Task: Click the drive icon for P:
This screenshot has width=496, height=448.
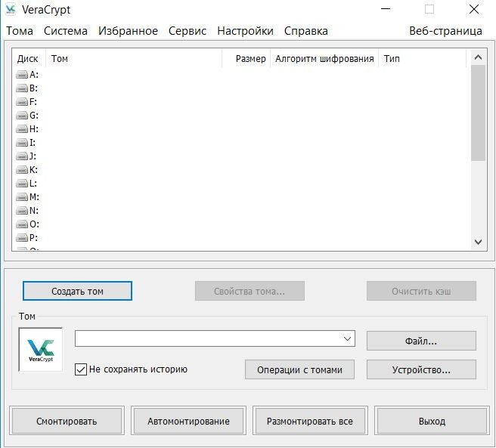Action: tap(22, 238)
